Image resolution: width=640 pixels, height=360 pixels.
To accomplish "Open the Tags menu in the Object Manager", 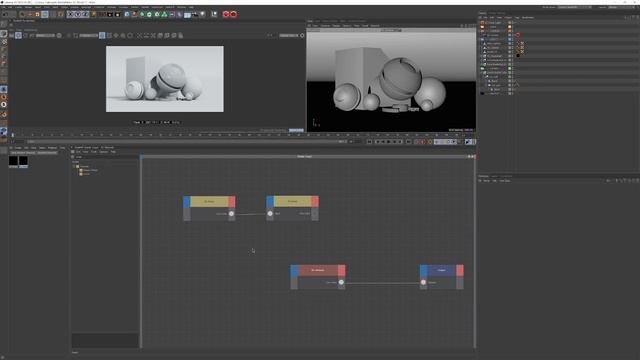I will [x=517, y=18].
